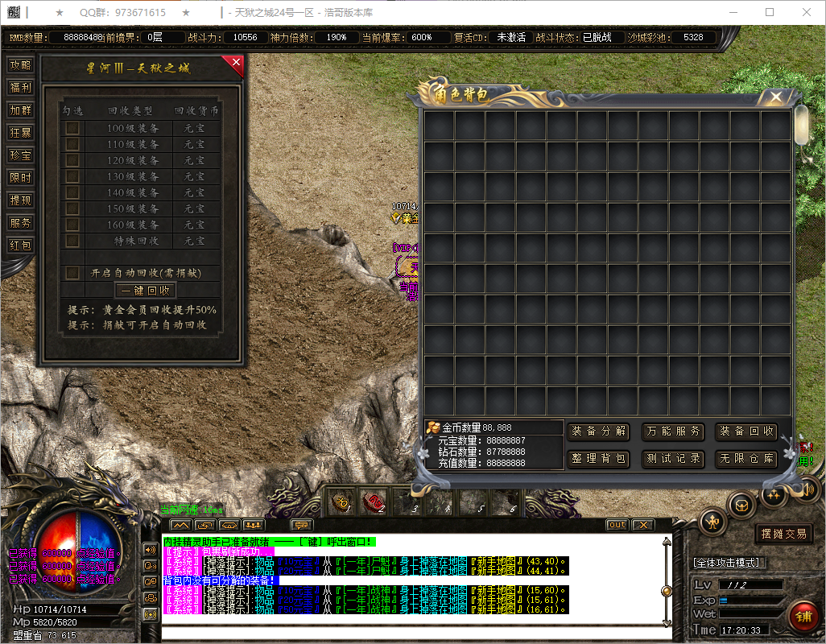Click the return arrow icon in chat toolbar
The image size is (826, 644).
pos(205,524)
